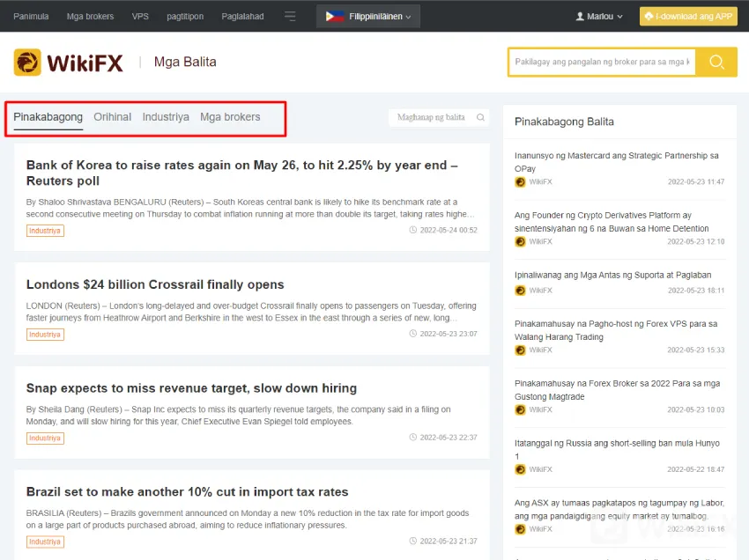Open Brazil 10% import tax cut article
Image resolution: width=749 pixels, height=560 pixels.
(187, 491)
